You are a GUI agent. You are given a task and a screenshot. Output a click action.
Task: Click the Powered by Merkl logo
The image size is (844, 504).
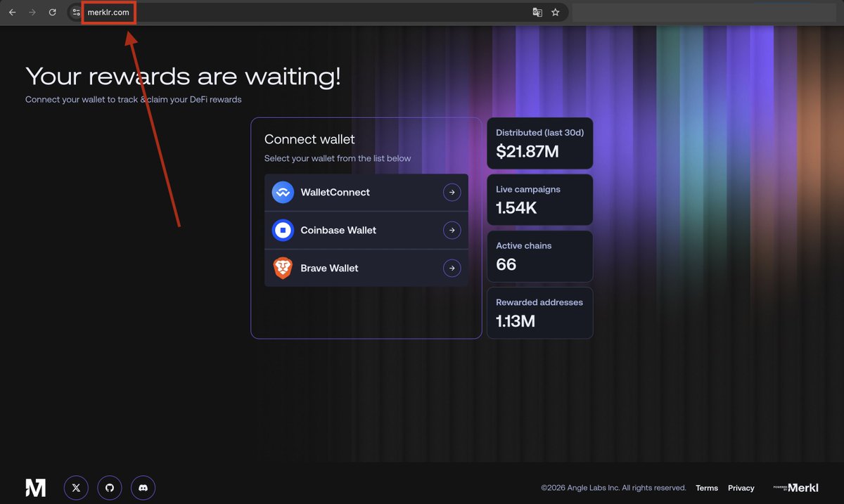[x=795, y=488]
